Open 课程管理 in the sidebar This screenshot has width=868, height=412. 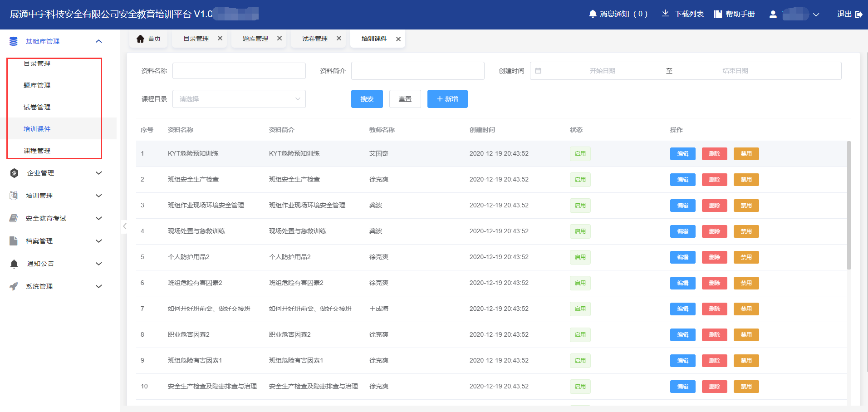coord(37,151)
